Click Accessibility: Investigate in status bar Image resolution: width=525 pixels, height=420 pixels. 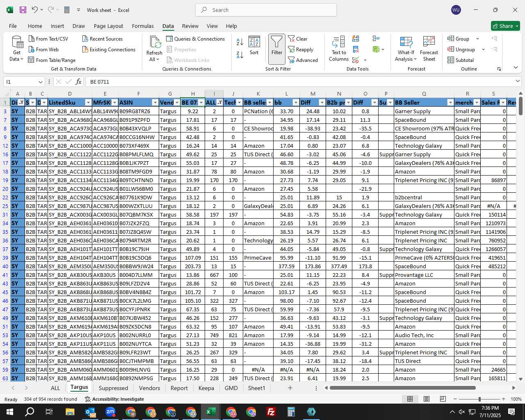[x=114, y=399]
